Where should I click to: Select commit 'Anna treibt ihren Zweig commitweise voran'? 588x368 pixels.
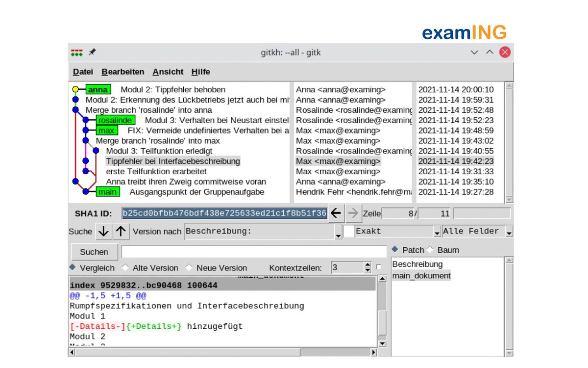coord(186,182)
